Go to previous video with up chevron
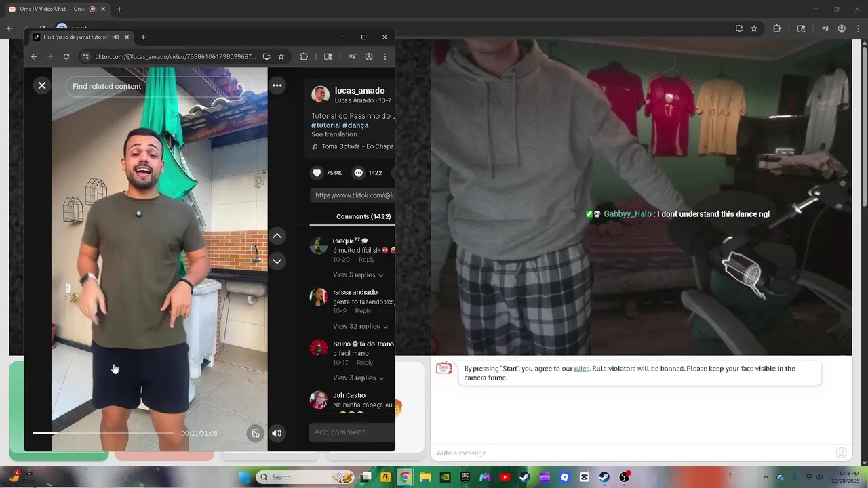868x488 pixels. pos(277,236)
